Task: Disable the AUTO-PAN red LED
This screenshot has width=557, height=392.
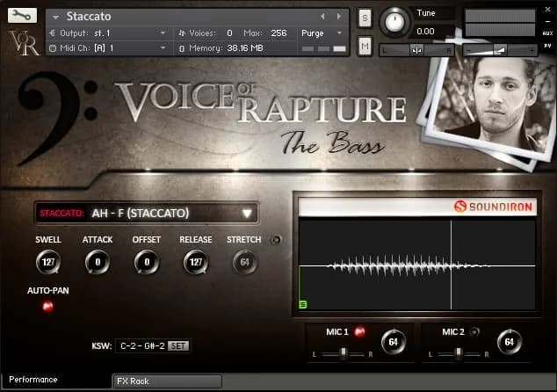Action: pos(48,306)
